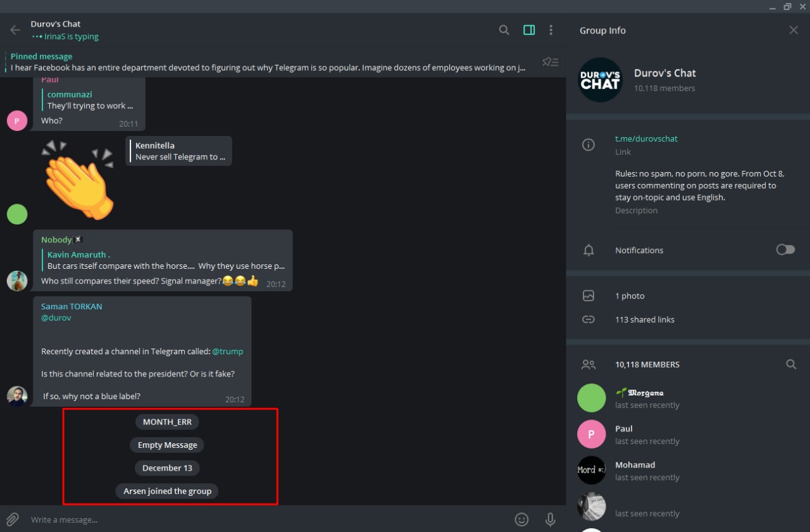Click the attach file paperclip icon
Screen dimensions: 810x532
13,519
